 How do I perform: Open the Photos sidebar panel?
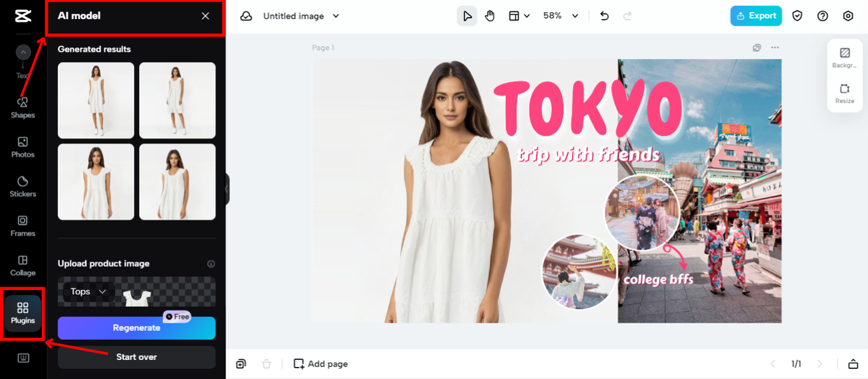click(x=22, y=146)
